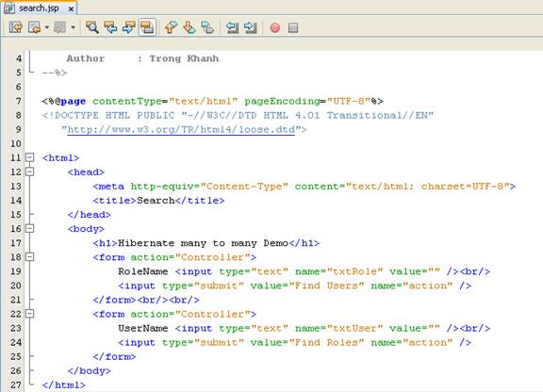Open the dropdown arrow beside the Back icon
Image resolution: width=543 pixels, height=392 pixels.
click(x=47, y=27)
